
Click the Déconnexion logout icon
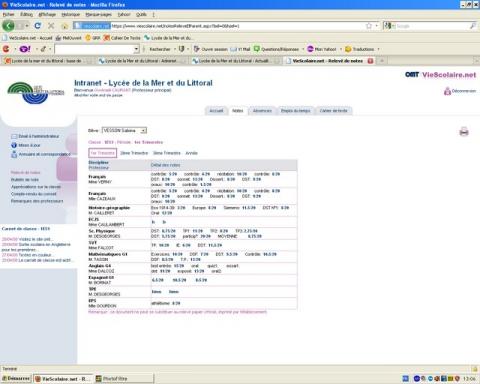(x=447, y=91)
